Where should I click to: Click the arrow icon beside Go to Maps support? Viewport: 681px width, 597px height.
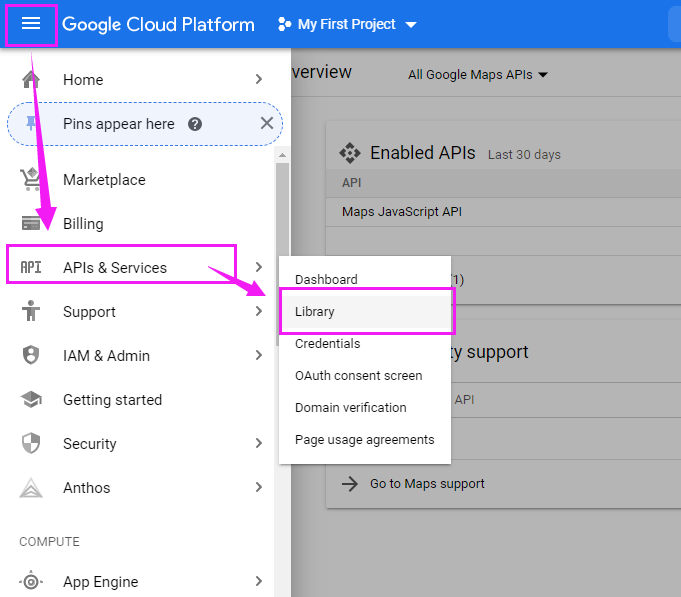350,483
